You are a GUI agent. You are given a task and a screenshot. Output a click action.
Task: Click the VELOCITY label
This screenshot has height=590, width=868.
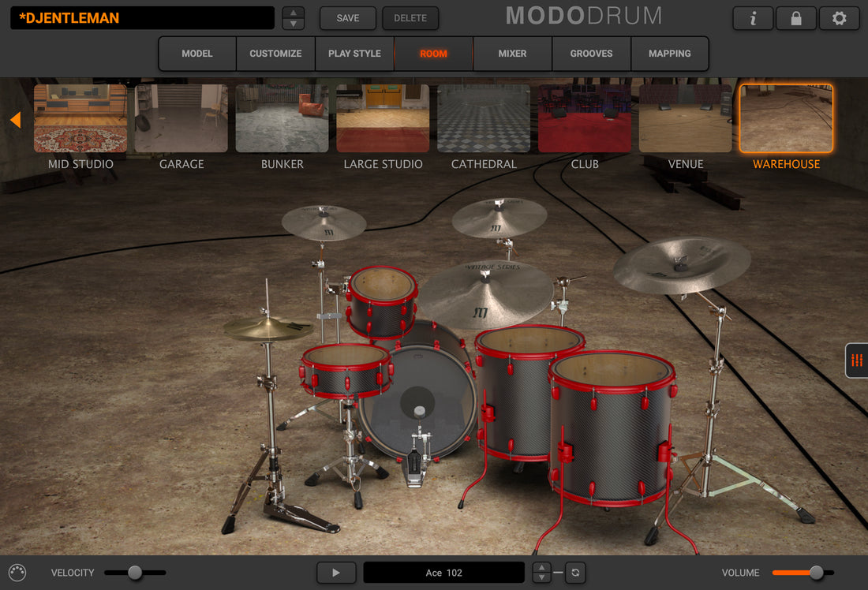click(73, 573)
